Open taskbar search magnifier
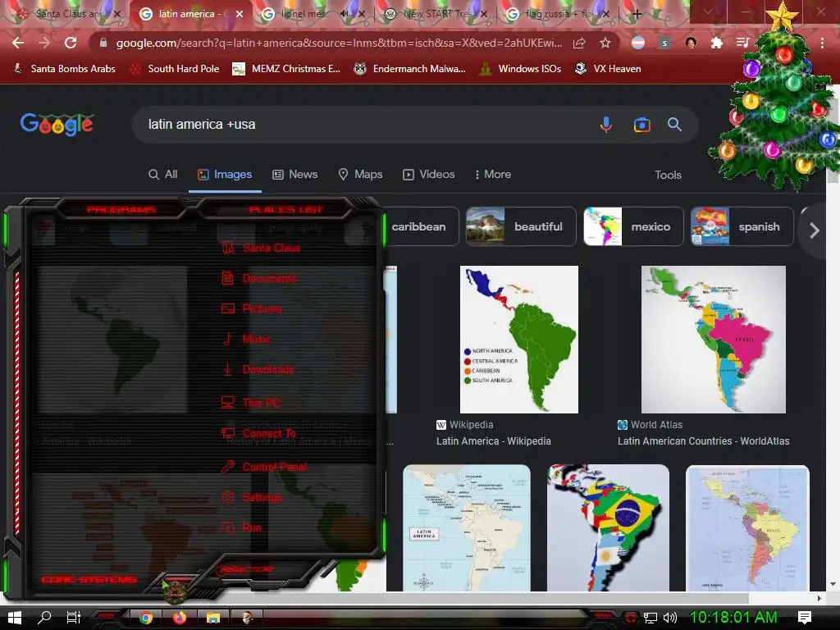Viewport: 840px width, 630px height. pyautogui.click(x=44, y=618)
